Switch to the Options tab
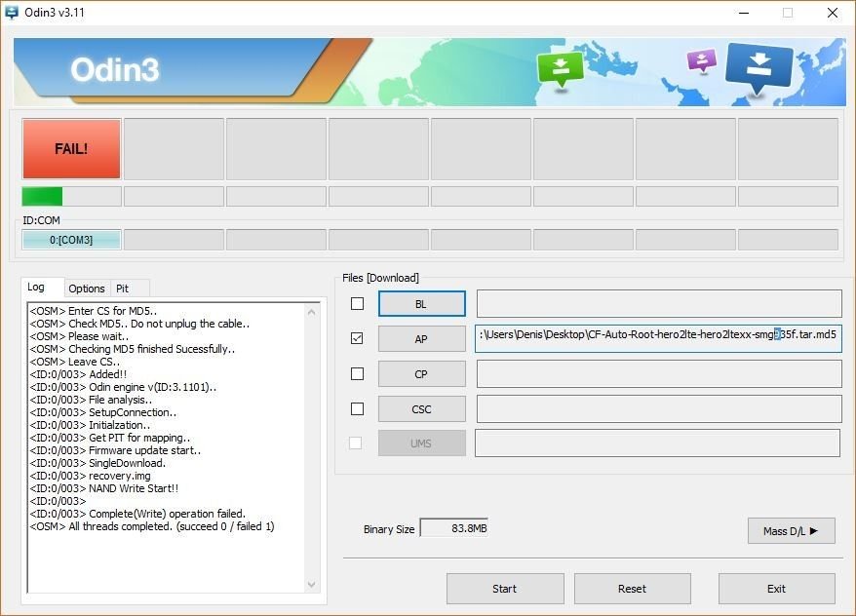The width and height of the screenshot is (856, 616). click(x=86, y=289)
